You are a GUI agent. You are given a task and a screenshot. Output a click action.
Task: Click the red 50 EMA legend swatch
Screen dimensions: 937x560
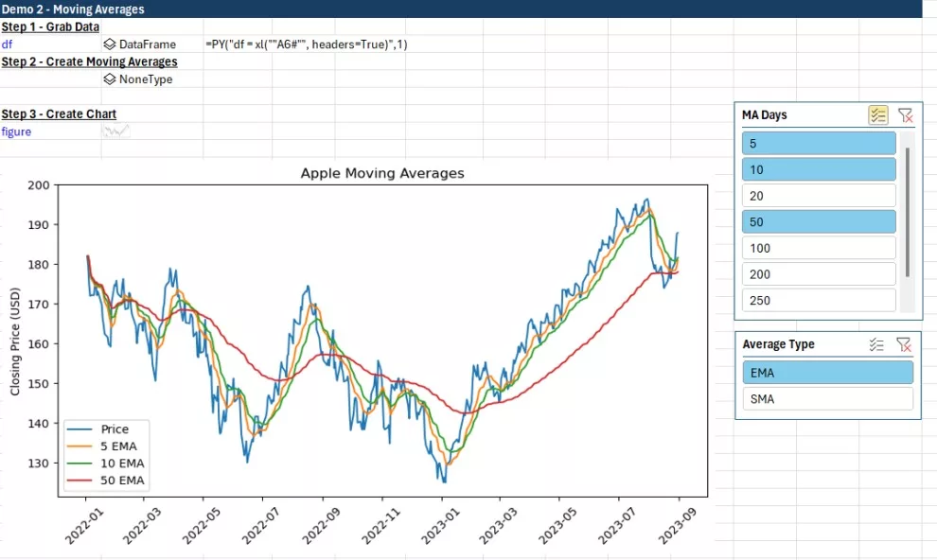tap(80, 480)
